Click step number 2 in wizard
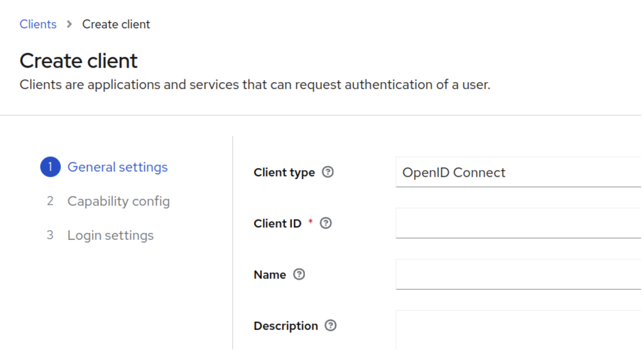Image resolution: width=644 pixels, height=352 pixels. 50,201
